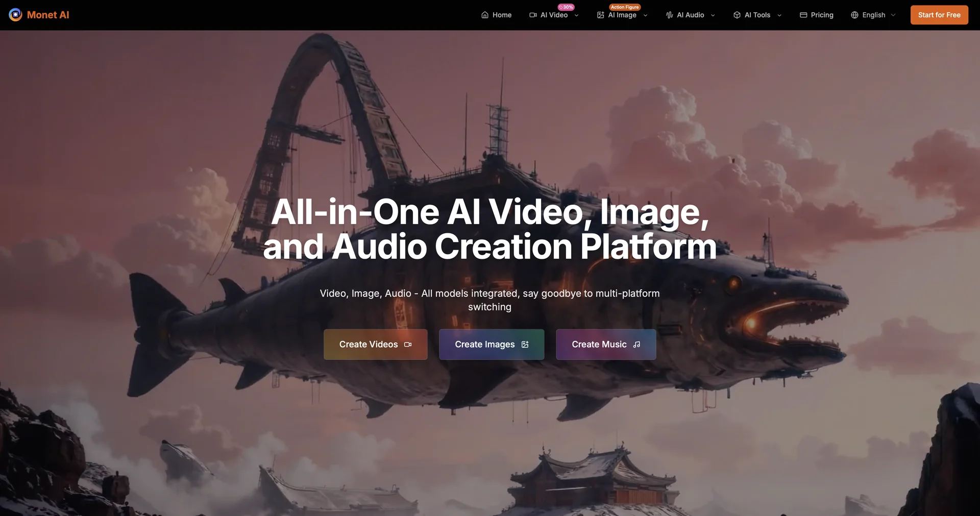Expand the AI Tools dropdown chevron
The height and width of the screenshot is (516, 980).
(779, 15)
